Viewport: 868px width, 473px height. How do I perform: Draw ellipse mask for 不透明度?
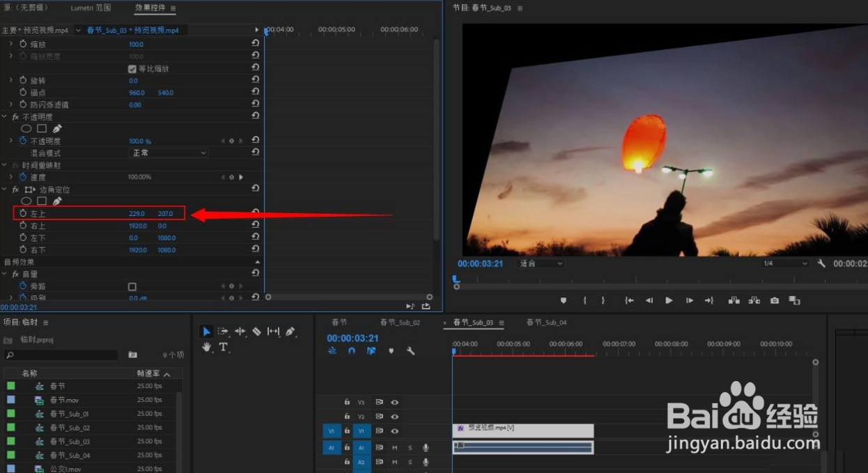pyautogui.click(x=26, y=128)
